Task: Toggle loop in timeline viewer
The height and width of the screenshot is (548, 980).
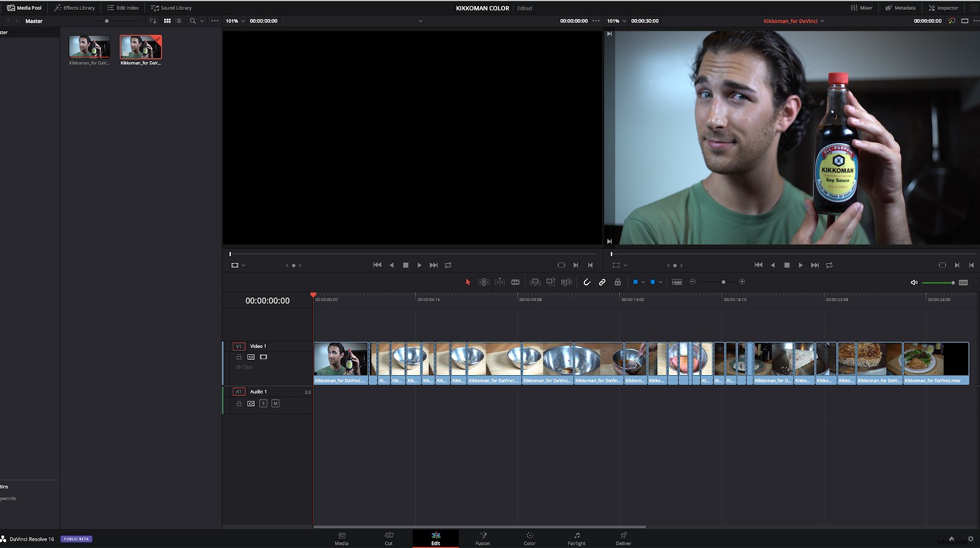Action: coord(829,265)
